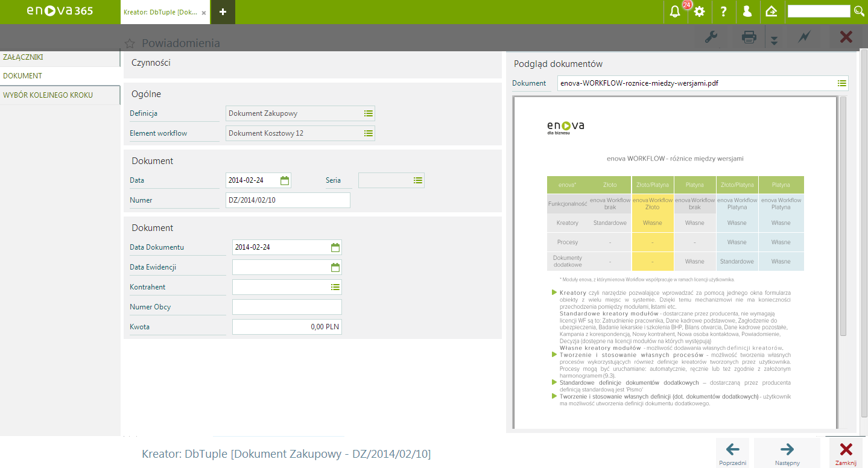
Task: Expand the print options double-chevron
Action: (774, 40)
